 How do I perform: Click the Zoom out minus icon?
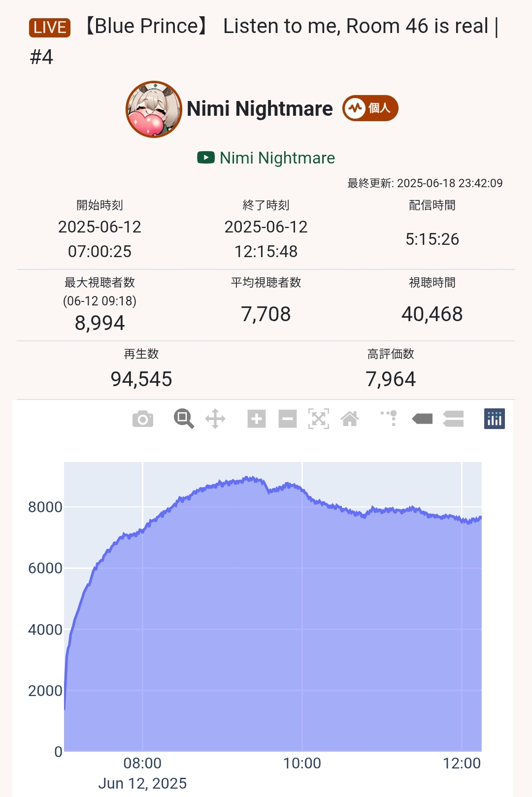(288, 419)
